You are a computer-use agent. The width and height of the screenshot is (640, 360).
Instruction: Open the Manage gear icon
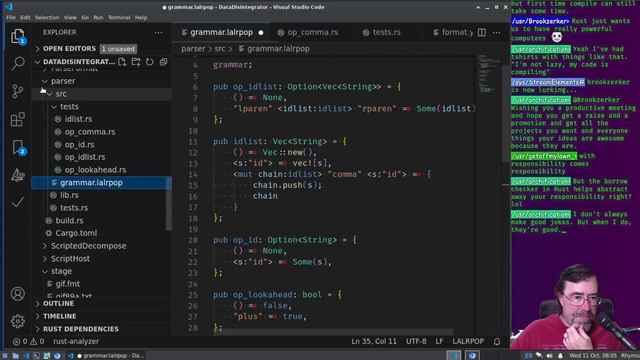[x=18, y=321]
